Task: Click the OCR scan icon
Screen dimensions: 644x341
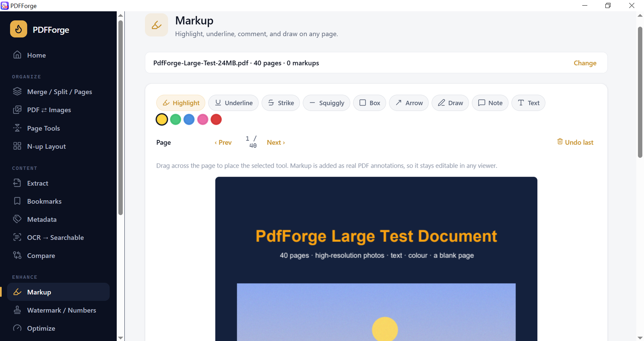Action: (x=17, y=237)
